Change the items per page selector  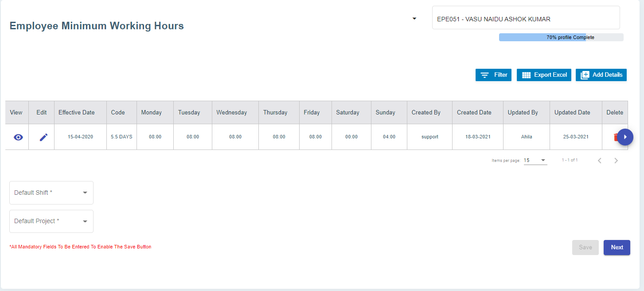535,160
